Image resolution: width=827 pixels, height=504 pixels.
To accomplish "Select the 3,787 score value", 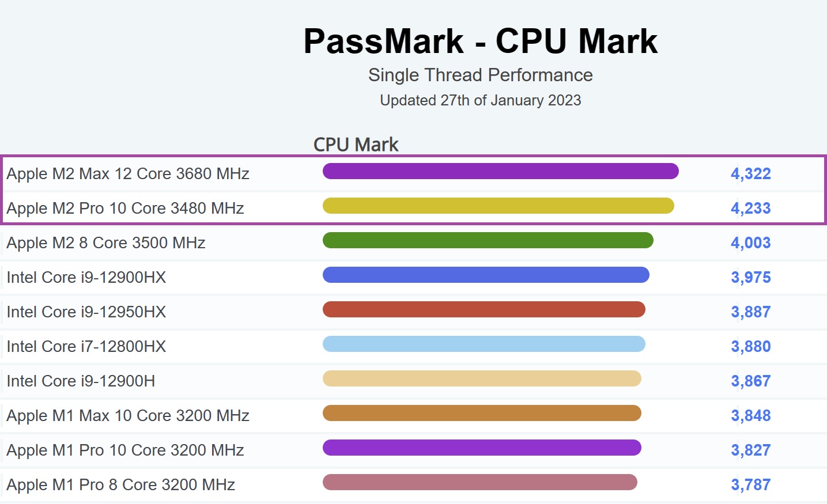I will [751, 484].
